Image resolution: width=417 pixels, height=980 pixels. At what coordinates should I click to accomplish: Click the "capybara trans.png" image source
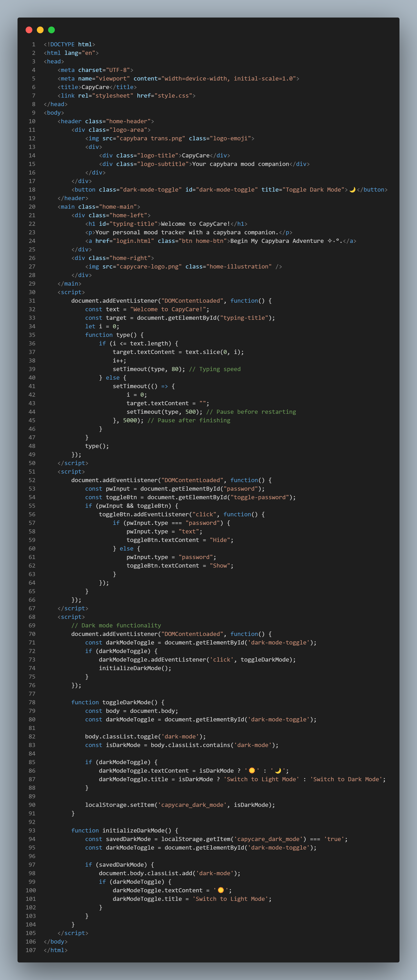coord(151,138)
